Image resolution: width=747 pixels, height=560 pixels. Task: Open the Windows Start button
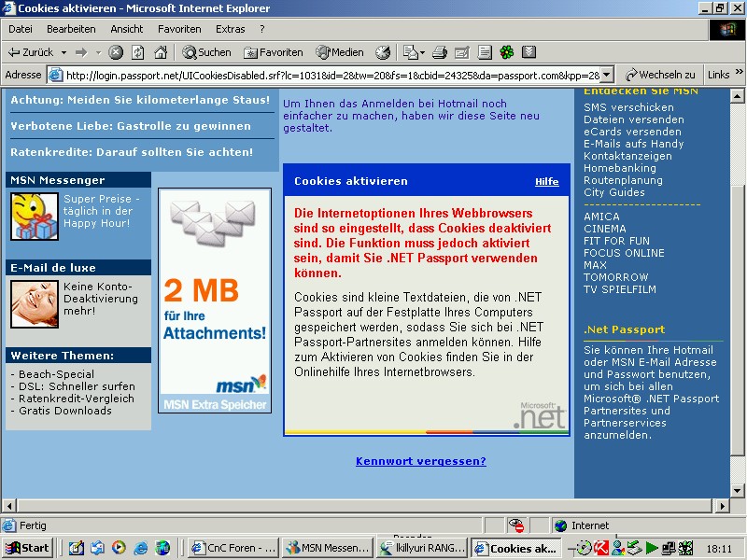click(x=27, y=548)
